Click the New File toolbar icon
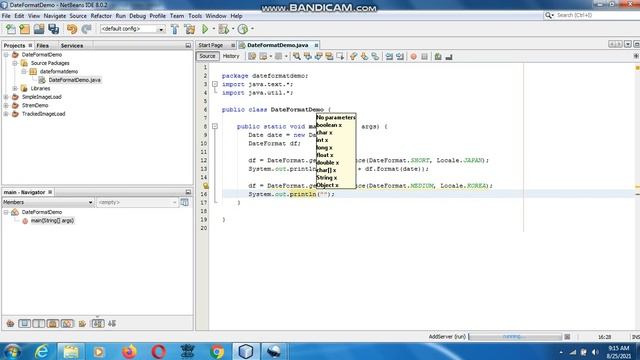This screenshot has height=360, width=640. [11, 29]
